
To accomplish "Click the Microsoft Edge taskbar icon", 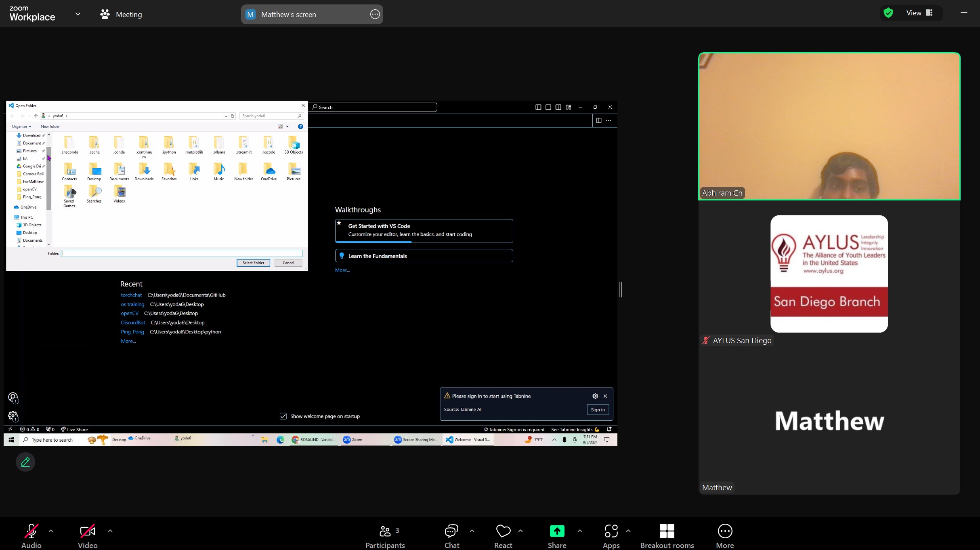I will coord(280,440).
